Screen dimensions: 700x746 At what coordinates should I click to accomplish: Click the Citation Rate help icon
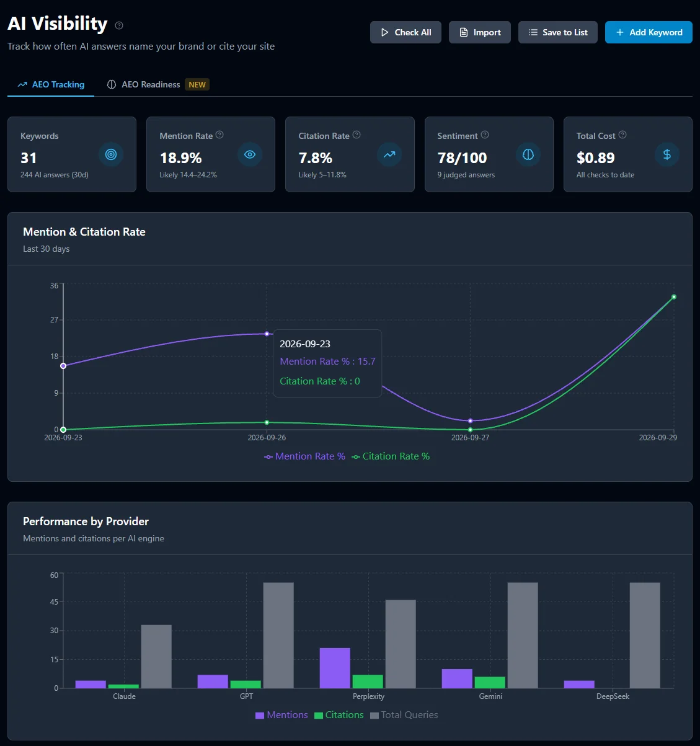pos(357,135)
